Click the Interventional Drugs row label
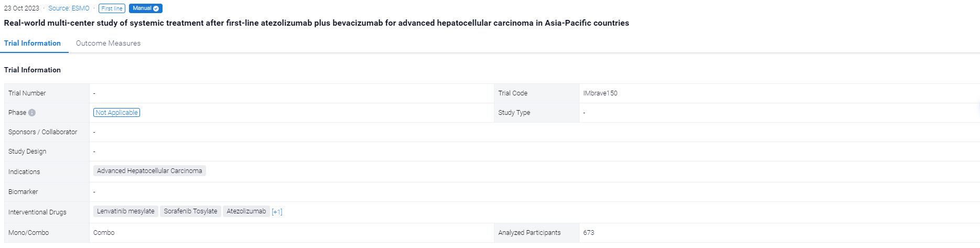This screenshot has height=248, width=980. coord(37,212)
